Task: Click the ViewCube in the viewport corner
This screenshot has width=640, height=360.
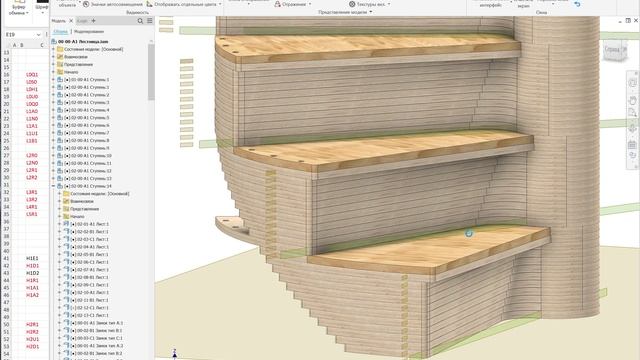Action: point(614,50)
